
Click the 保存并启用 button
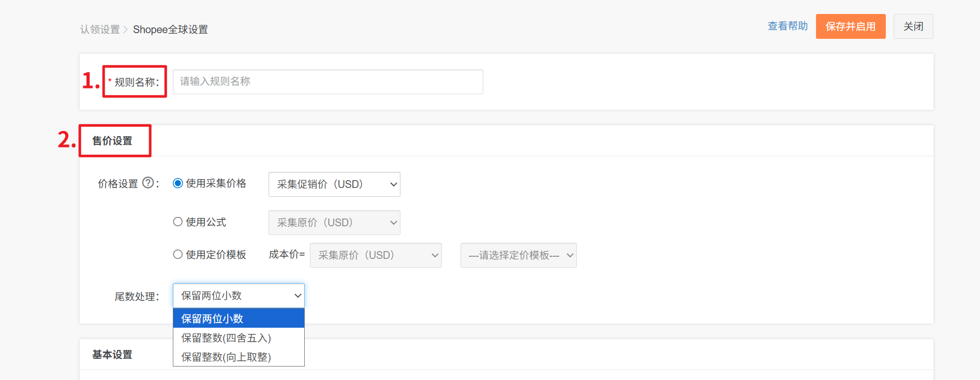[851, 26]
